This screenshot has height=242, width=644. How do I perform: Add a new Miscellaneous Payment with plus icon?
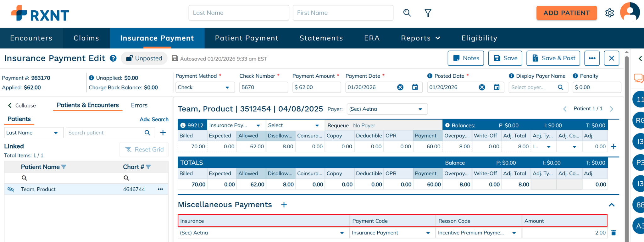(284, 205)
